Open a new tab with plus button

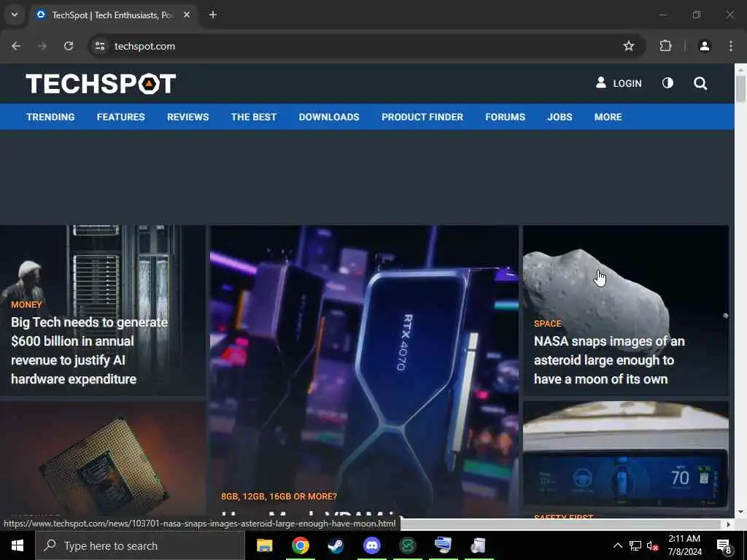[213, 15]
